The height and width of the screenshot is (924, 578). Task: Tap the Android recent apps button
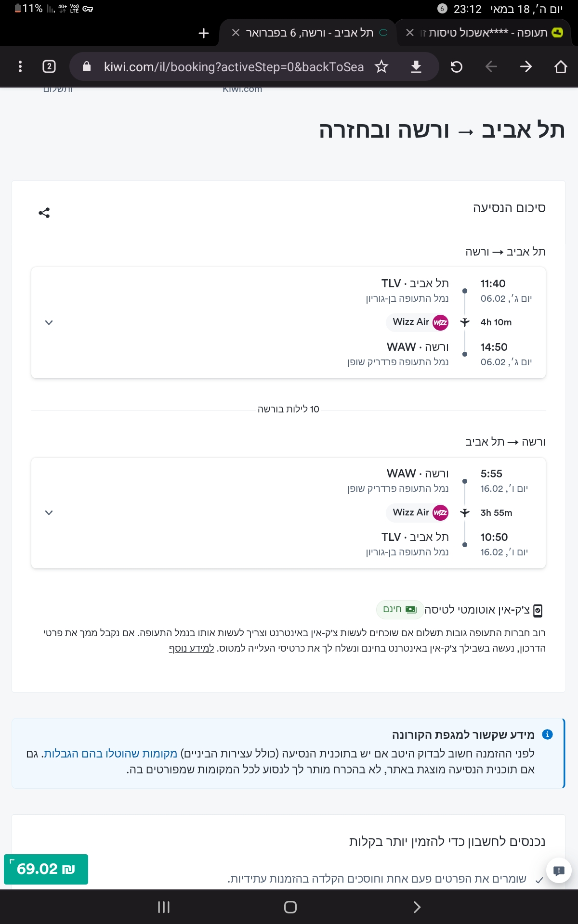pyautogui.click(x=164, y=907)
